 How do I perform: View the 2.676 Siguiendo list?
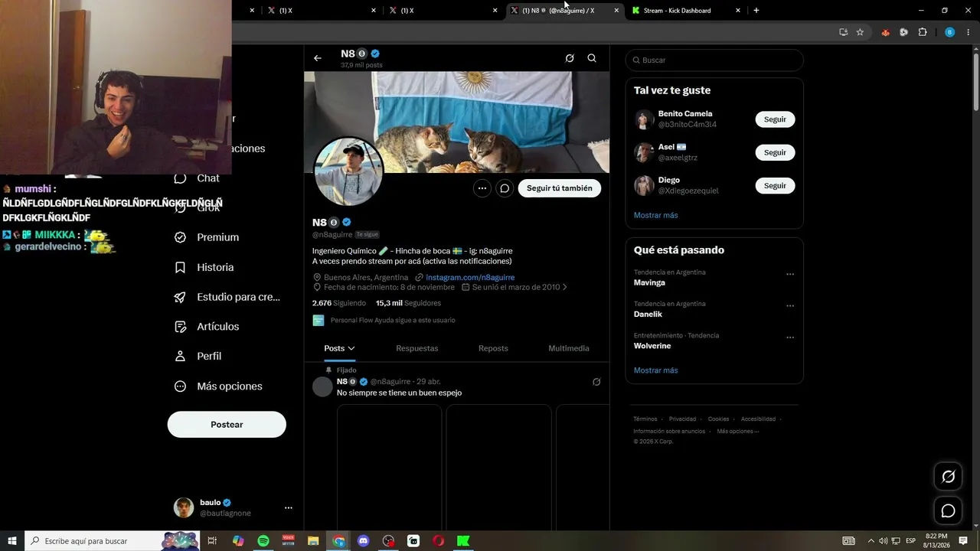click(x=339, y=303)
